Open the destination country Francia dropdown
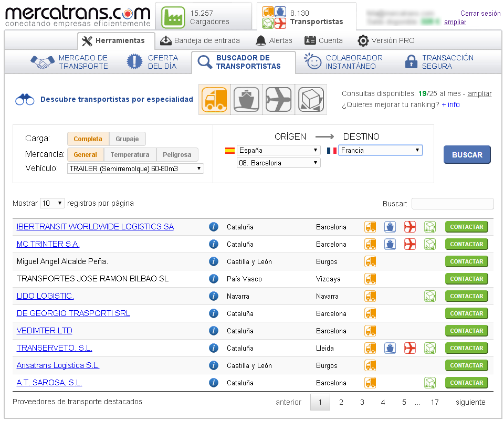Image resolution: width=504 pixels, height=421 pixels. tap(380, 150)
